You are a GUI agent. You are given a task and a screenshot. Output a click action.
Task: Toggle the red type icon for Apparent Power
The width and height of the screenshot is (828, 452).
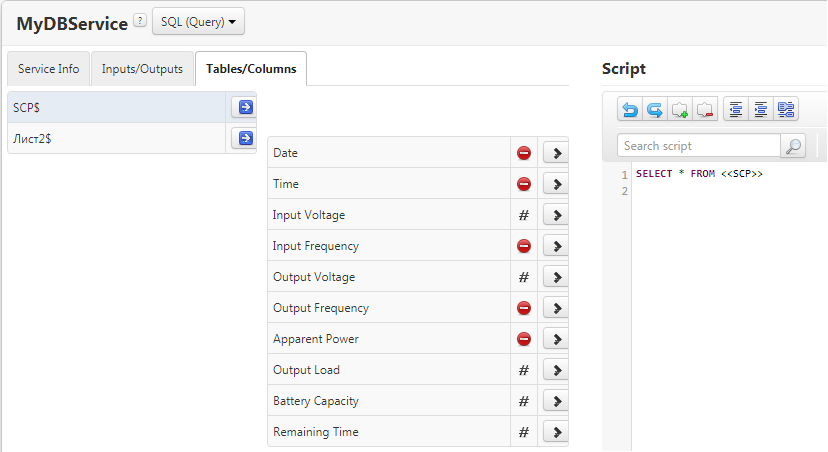(x=523, y=339)
